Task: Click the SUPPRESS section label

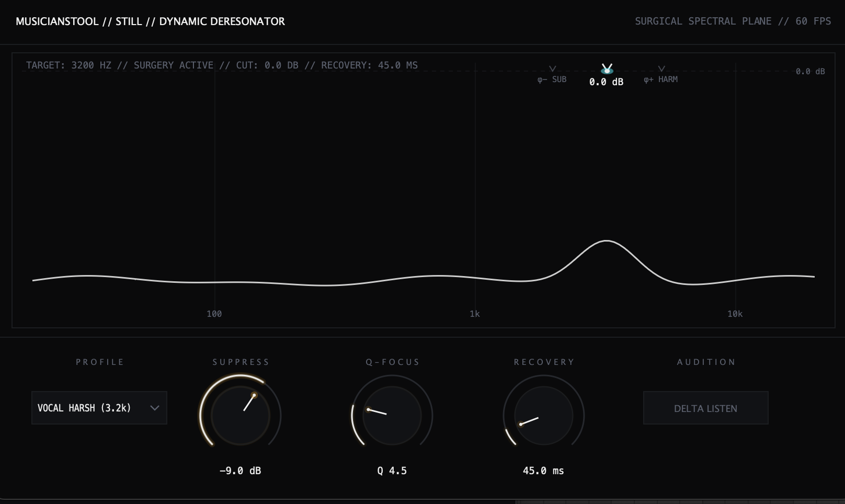Action: [241, 362]
